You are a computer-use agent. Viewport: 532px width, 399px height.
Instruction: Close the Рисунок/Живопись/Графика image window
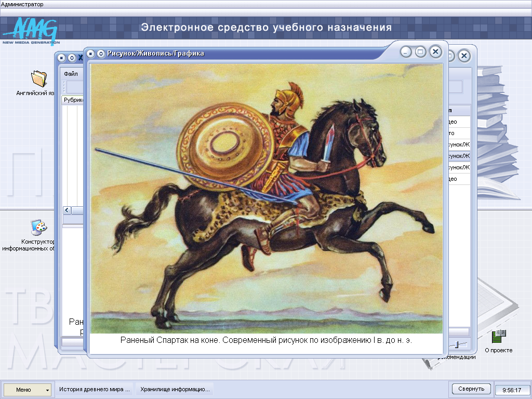click(435, 51)
